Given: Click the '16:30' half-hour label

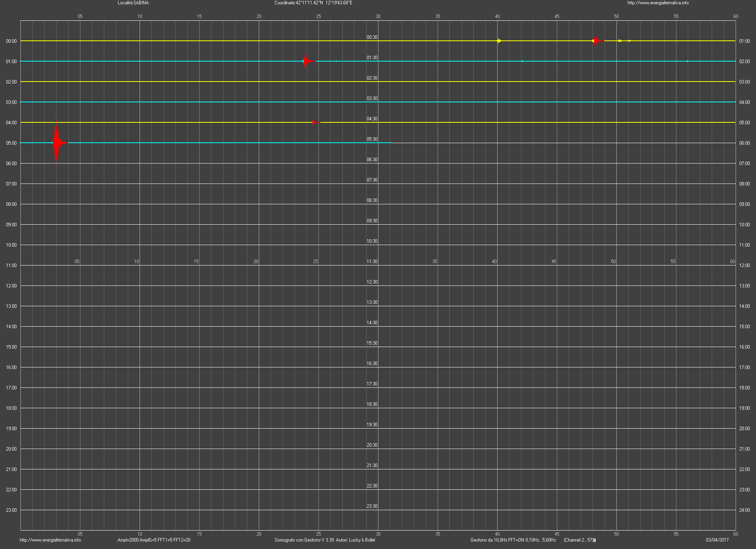Looking at the screenshot, I should coord(372,364).
